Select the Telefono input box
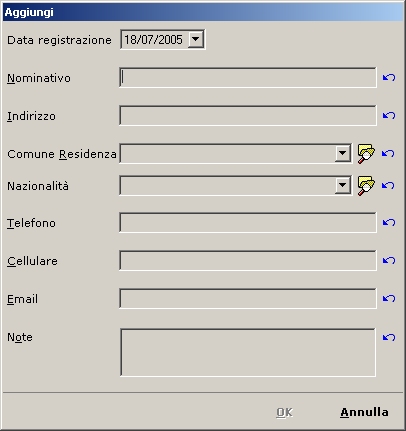This screenshot has height=431, width=406. (x=248, y=223)
